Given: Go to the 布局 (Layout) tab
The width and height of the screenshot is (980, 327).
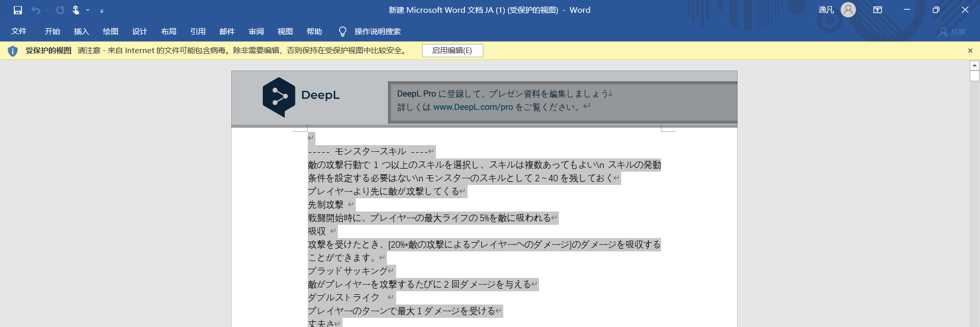Looking at the screenshot, I should pyautogui.click(x=169, y=32).
